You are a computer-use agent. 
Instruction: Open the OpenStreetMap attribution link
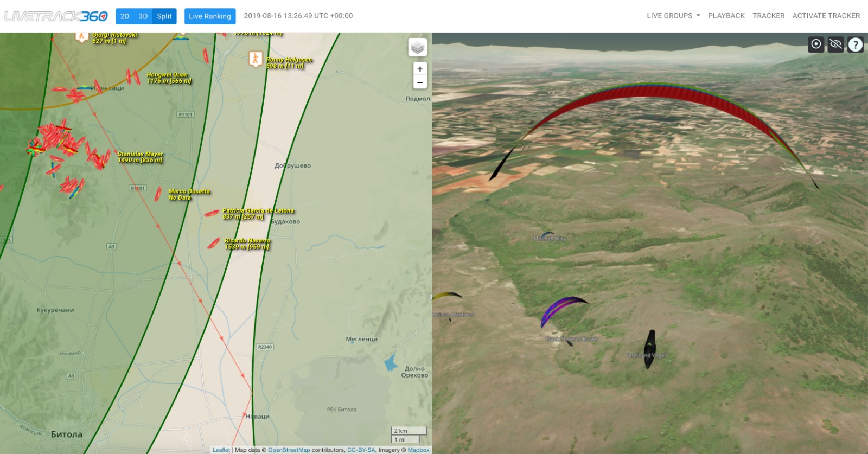[x=289, y=450]
